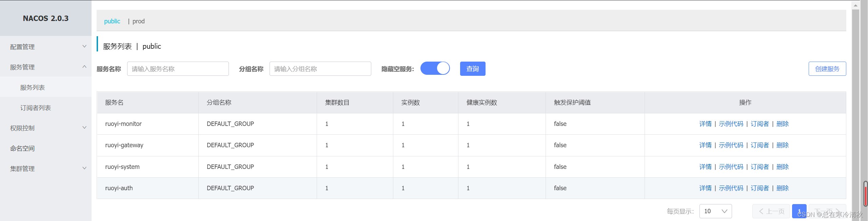Screen dimensions: 868x221
Task: Open 示例代码 for ruoyi-system
Action: point(731,167)
